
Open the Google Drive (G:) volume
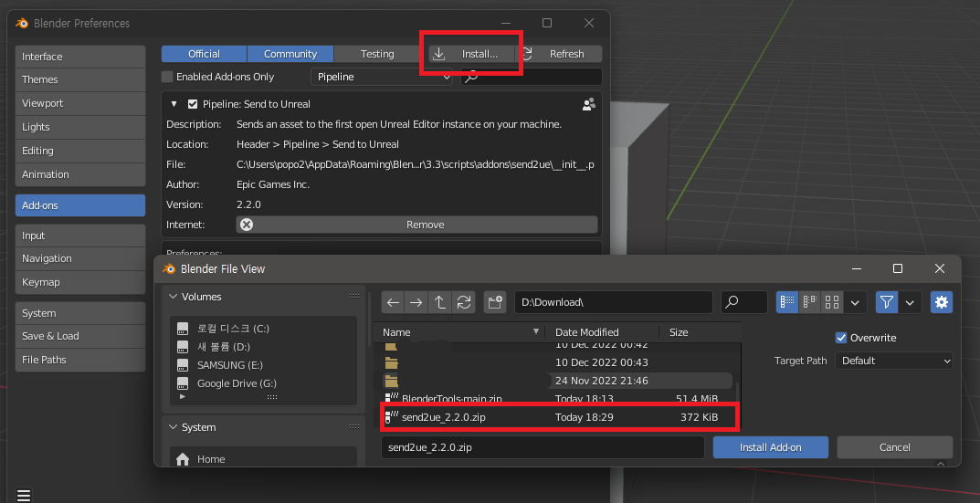coord(237,383)
